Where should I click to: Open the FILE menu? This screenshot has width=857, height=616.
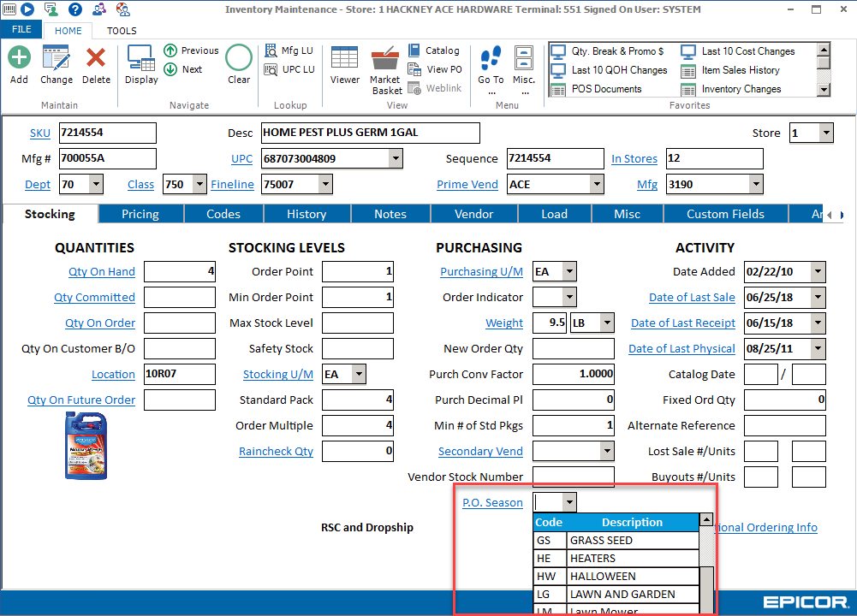21,29
